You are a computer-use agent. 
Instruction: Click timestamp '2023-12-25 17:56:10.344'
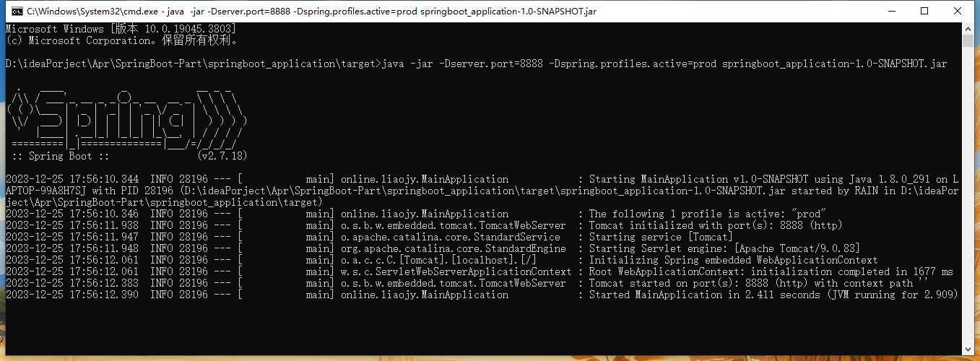click(72, 179)
